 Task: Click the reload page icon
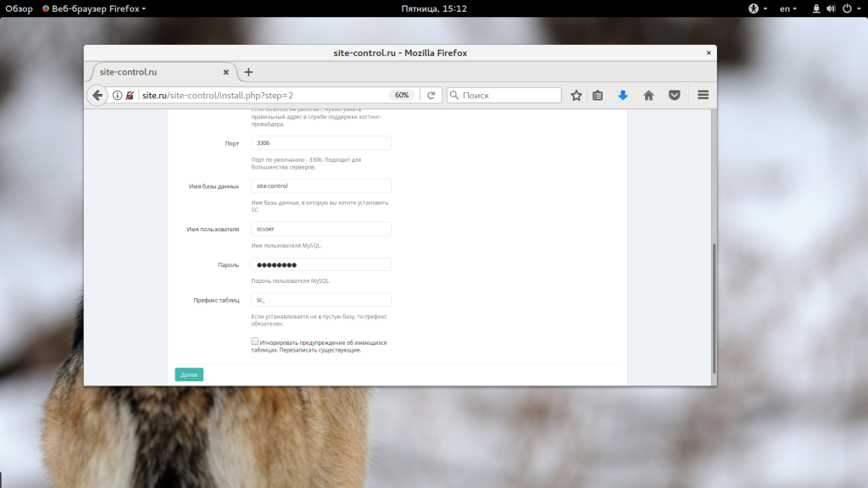[x=431, y=96]
